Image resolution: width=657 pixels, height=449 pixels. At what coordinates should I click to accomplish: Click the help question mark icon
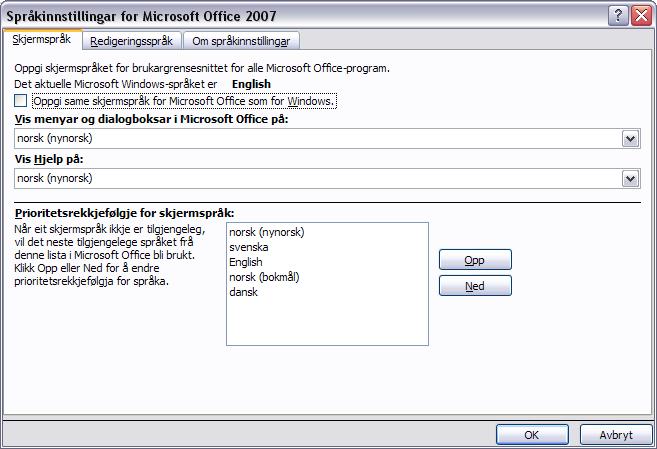pyautogui.click(x=618, y=16)
